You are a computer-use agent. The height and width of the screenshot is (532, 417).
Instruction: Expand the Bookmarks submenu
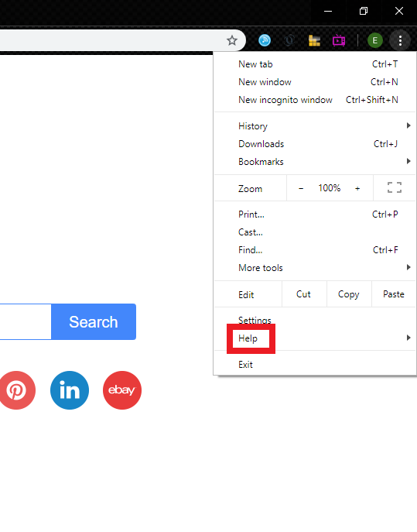315,162
